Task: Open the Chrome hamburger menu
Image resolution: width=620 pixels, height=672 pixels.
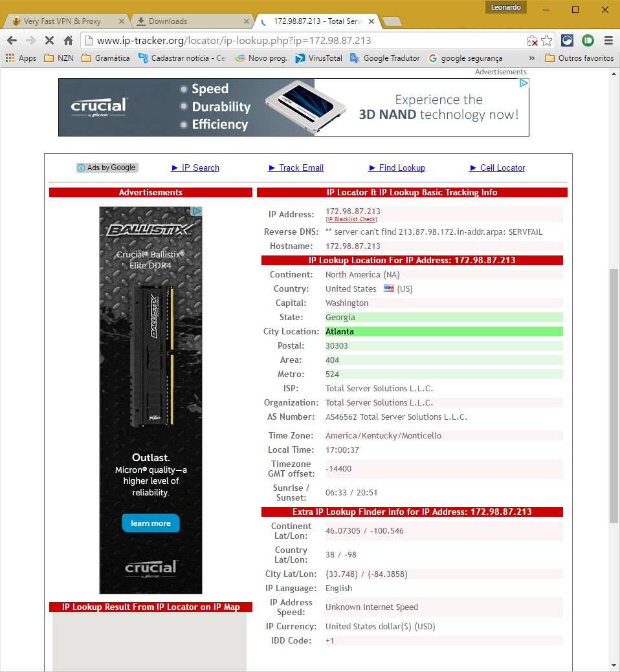Action: click(x=608, y=41)
